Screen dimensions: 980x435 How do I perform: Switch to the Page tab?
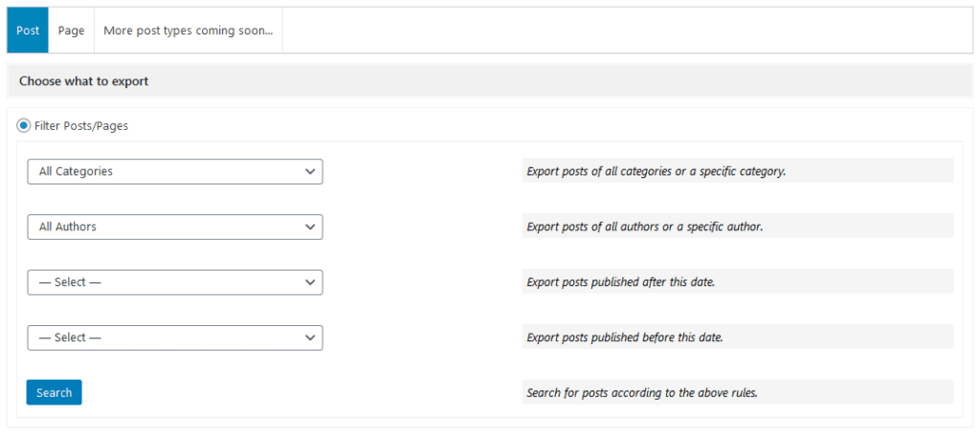pos(71,31)
